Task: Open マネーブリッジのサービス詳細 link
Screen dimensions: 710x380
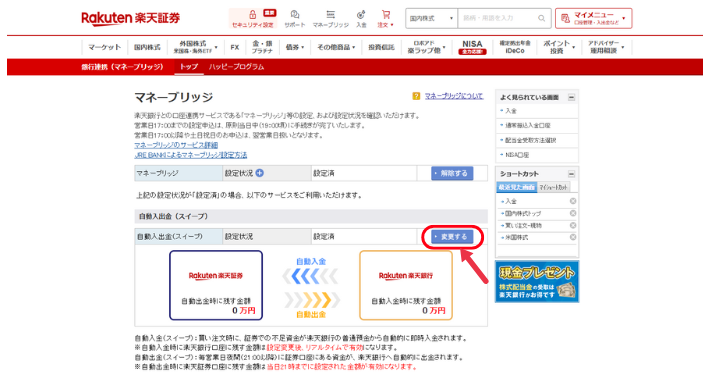Action: pyautogui.click(x=176, y=145)
